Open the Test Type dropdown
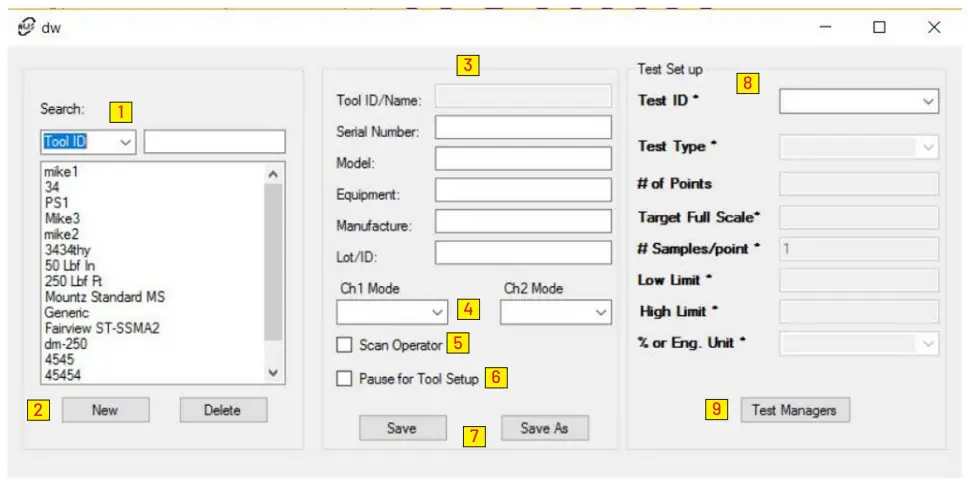Screen dimensions: 968x482 pyautogui.click(x=859, y=147)
